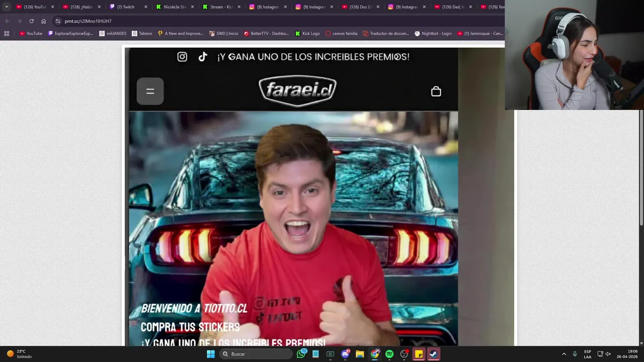Open the Jamiroquai bookmark
The height and width of the screenshot is (362, 644).
pos(480,34)
